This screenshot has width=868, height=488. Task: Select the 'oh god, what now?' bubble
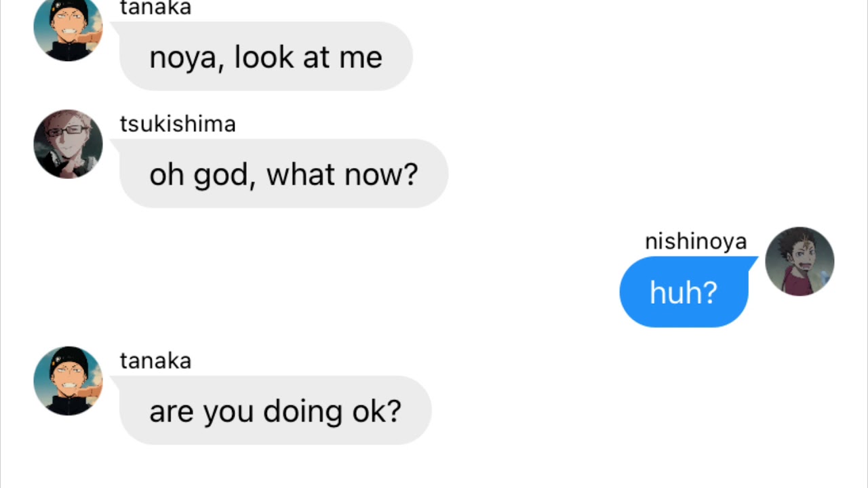283,175
